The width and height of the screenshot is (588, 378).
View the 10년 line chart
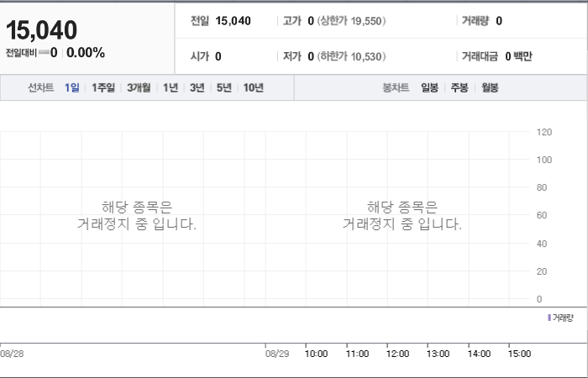(x=254, y=87)
